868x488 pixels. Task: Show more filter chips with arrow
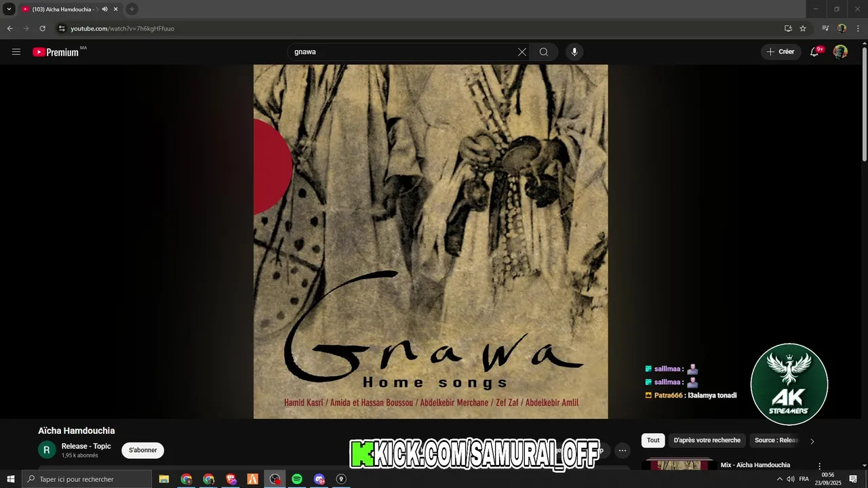tap(812, 441)
